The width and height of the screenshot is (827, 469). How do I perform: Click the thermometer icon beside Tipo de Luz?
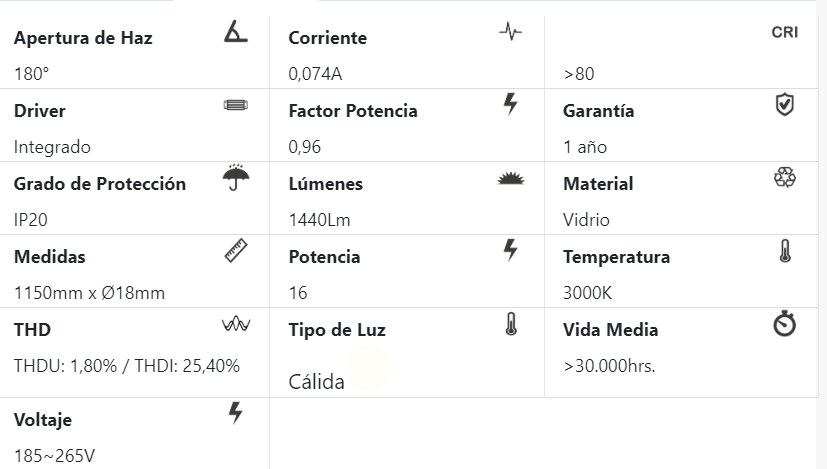(x=510, y=323)
